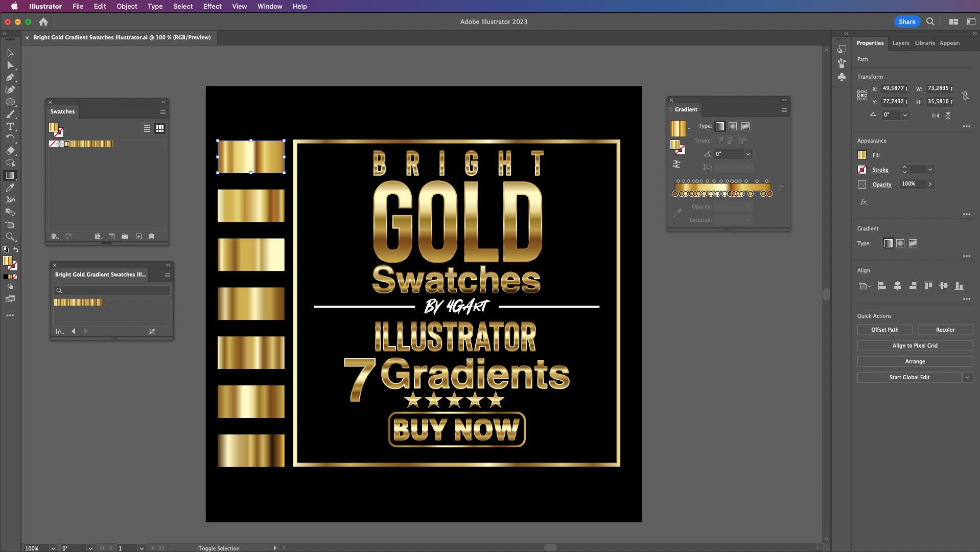The width and height of the screenshot is (980, 552).
Task: Select the Selection tool
Action: tap(10, 53)
